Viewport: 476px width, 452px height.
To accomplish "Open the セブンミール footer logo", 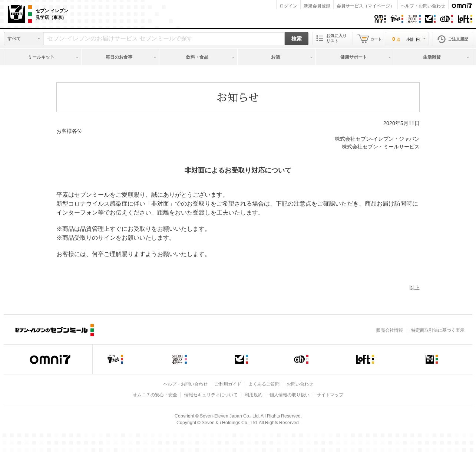I will pos(54,330).
